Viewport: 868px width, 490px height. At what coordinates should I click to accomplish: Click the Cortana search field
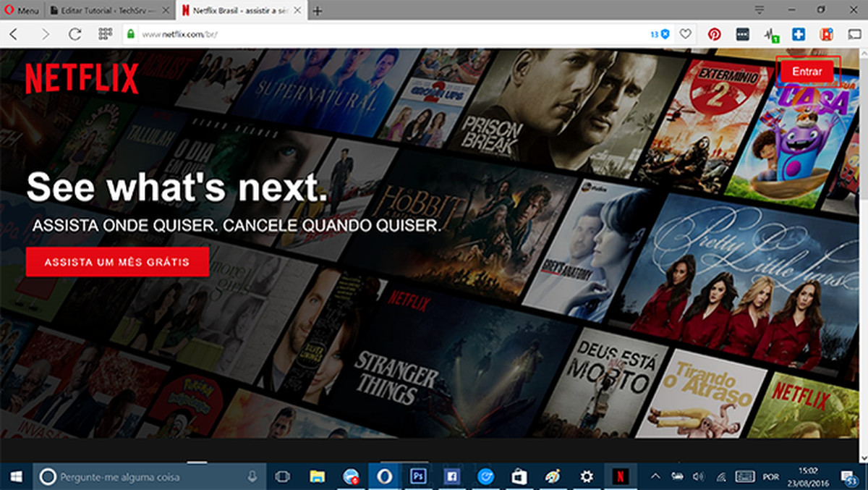(x=145, y=476)
